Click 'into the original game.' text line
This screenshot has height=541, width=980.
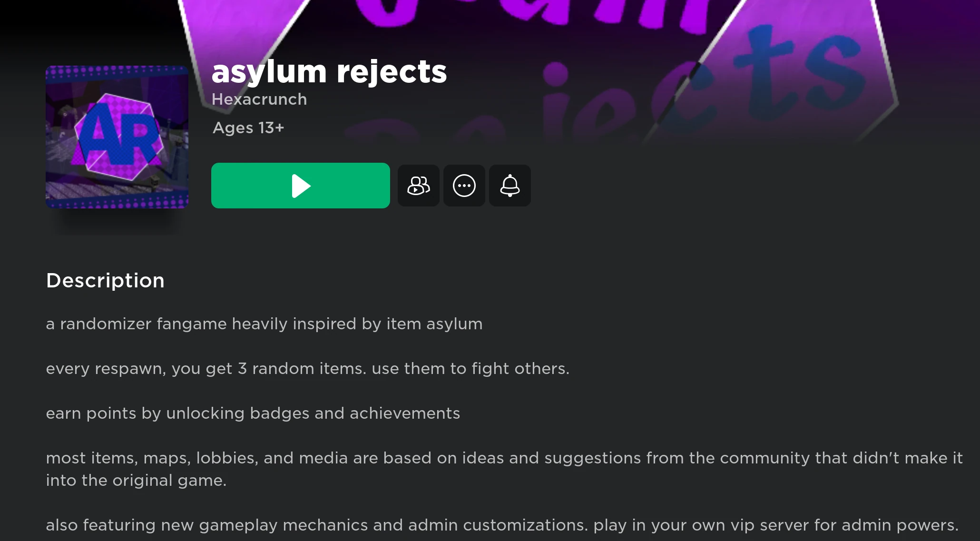coord(136,481)
